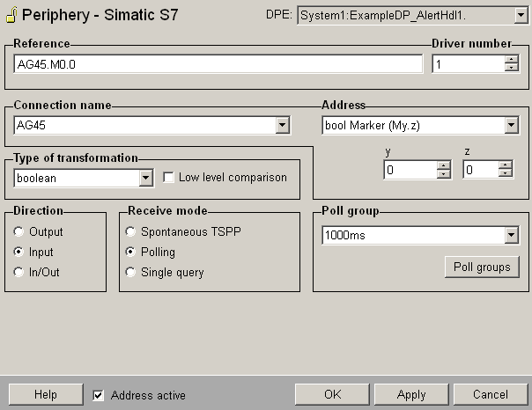This screenshot has height=410, width=532.
Task: Click into the Reference text field
Action: click(x=218, y=64)
